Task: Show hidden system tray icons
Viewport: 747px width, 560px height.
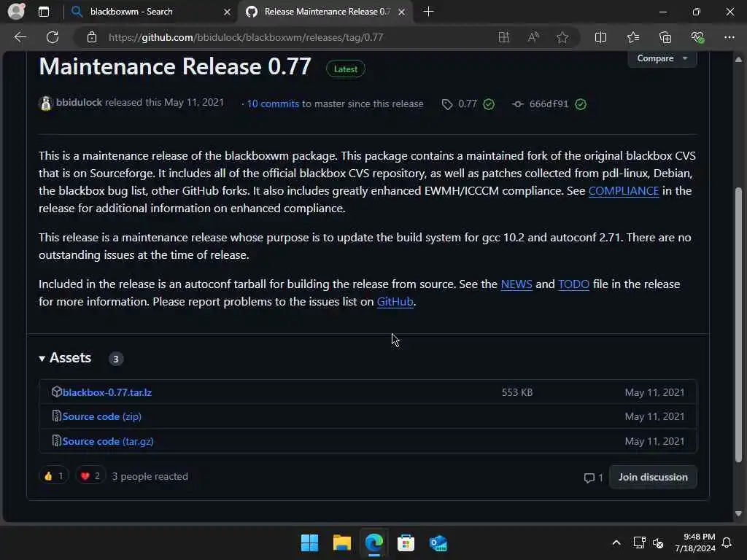Action: [x=616, y=542]
